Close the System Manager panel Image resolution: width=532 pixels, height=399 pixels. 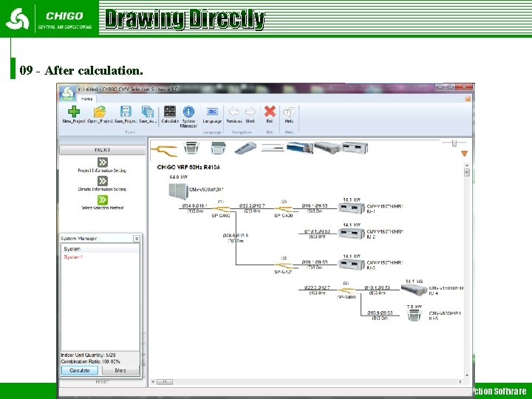[x=137, y=239]
